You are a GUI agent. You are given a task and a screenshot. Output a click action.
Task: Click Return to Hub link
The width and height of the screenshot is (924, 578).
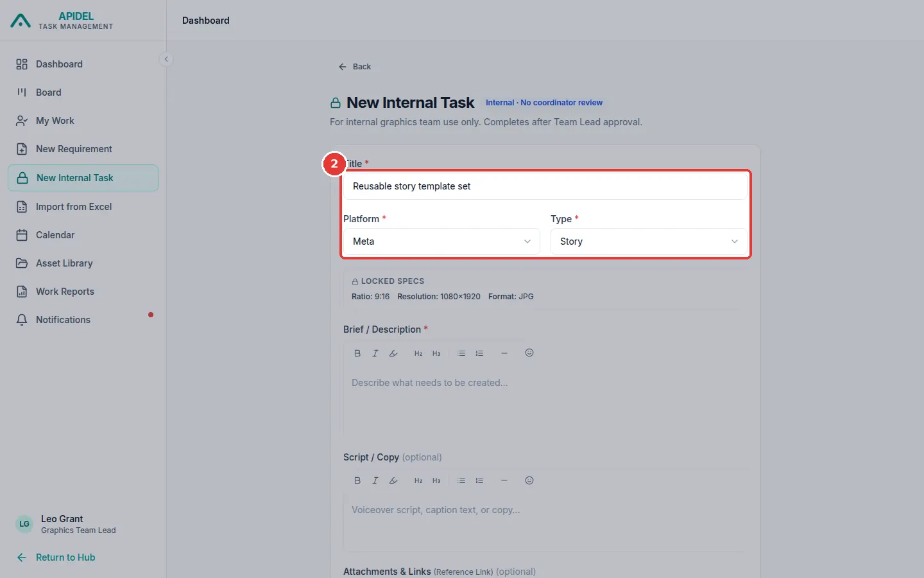[x=57, y=557]
